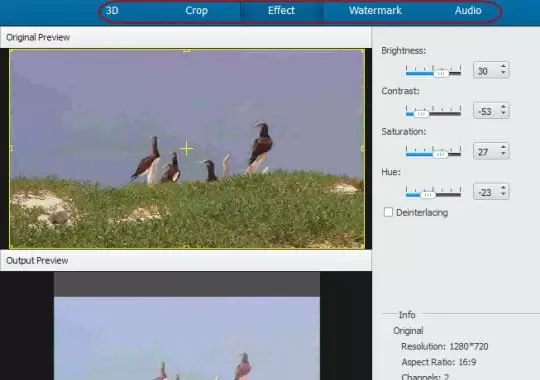
Task: Click the bottom-center crop handle
Action: [186, 246]
